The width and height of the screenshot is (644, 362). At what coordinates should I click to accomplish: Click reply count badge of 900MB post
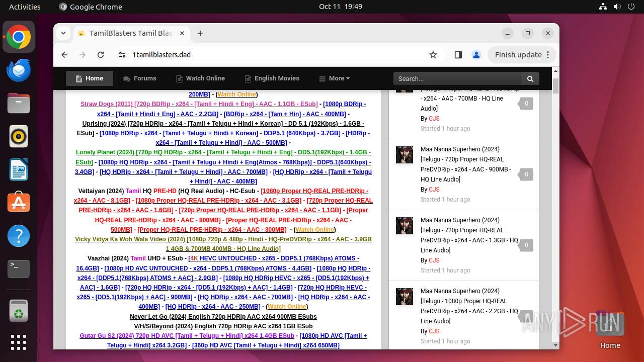pos(526,174)
